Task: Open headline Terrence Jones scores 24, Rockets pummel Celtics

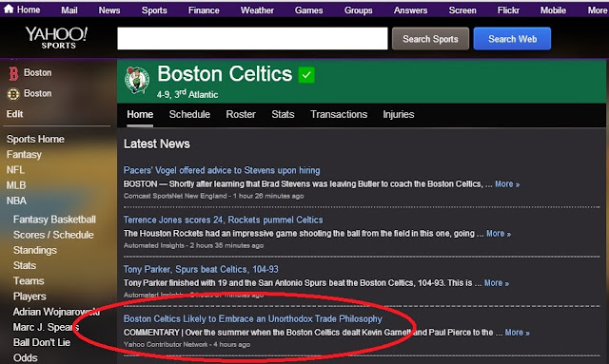Action: pos(223,220)
